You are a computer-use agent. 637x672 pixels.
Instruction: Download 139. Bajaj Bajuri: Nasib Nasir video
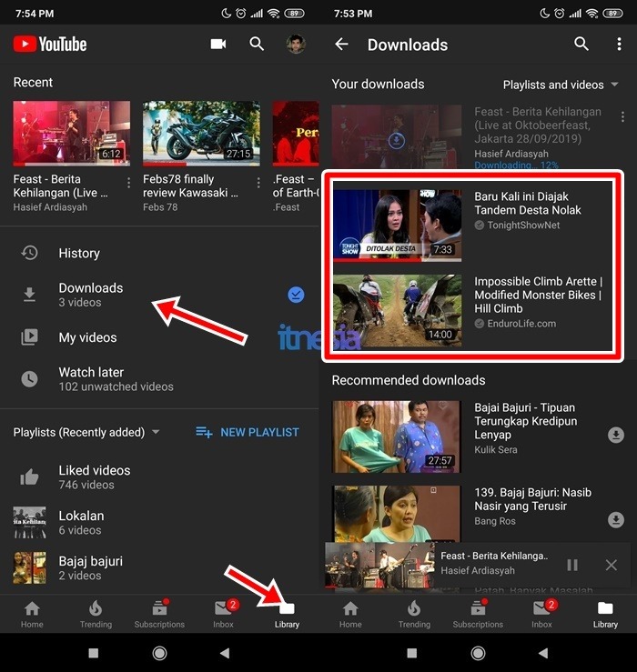pyautogui.click(x=615, y=519)
